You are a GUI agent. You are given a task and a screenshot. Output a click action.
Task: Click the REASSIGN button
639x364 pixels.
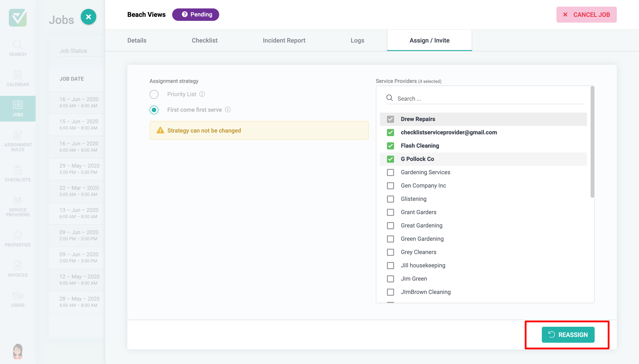[x=568, y=335]
